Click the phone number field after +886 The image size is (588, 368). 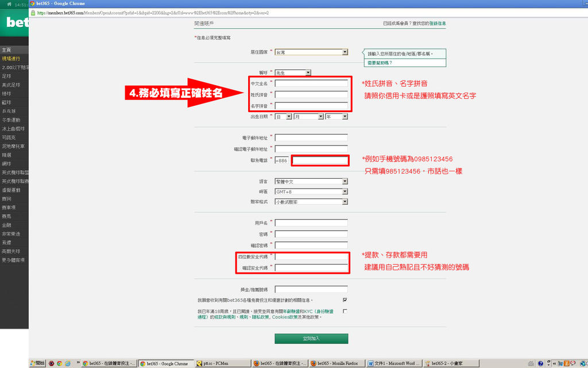320,160
